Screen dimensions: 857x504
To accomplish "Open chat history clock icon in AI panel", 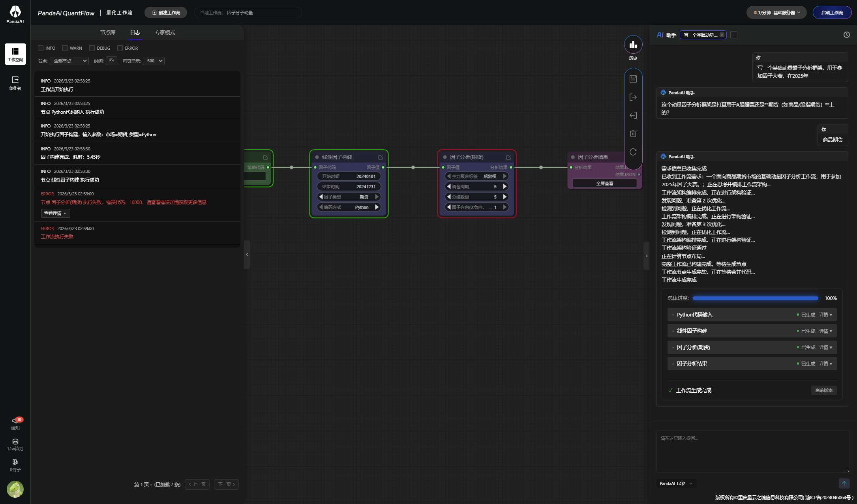I will pos(846,35).
